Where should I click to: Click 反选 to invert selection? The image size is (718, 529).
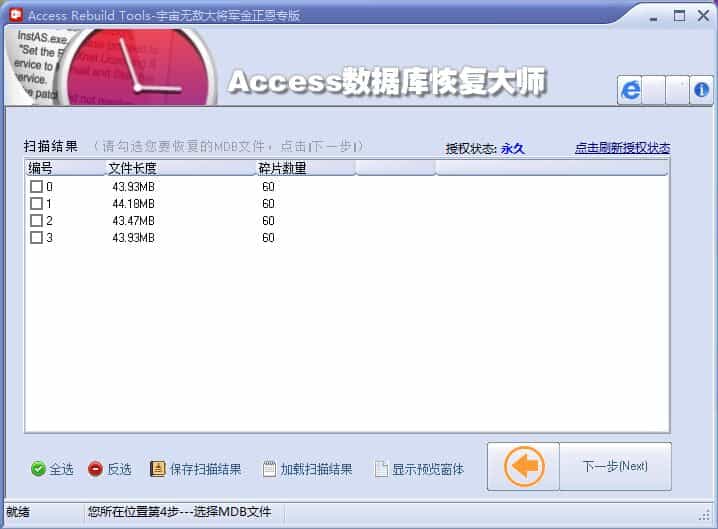coord(110,469)
